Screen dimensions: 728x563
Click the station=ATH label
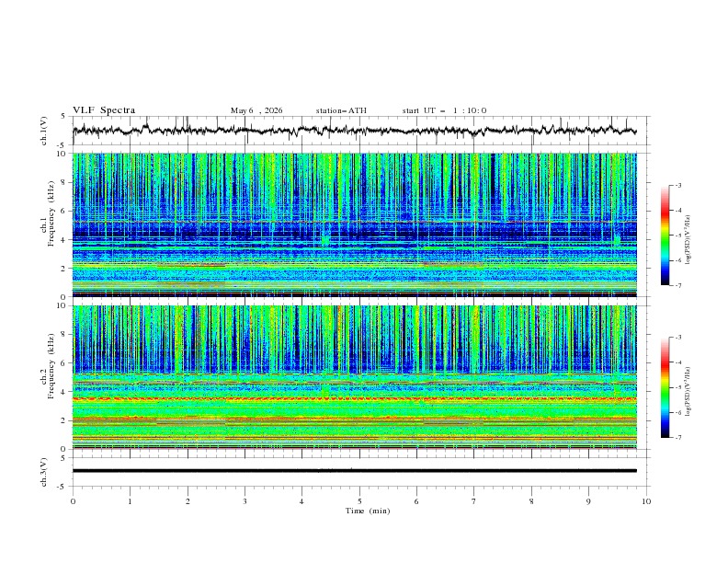click(x=341, y=110)
